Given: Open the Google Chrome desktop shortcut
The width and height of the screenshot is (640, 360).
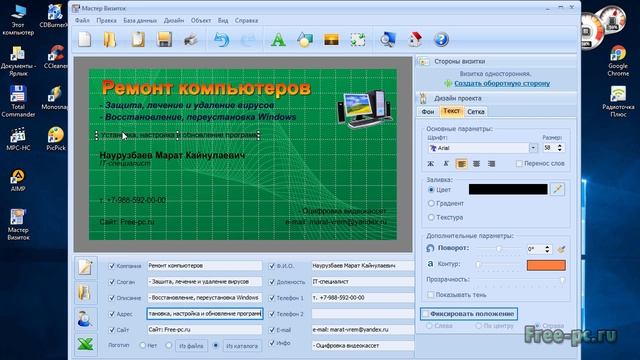Looking at the screenshot, I should [618, 61].
